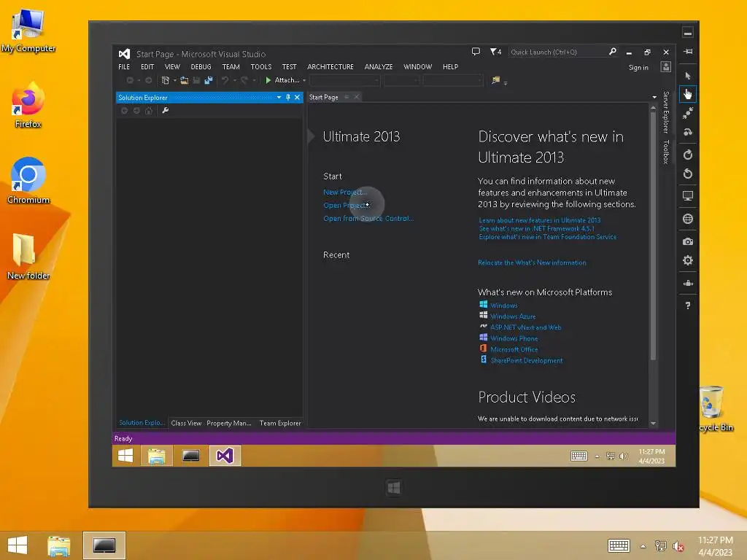Click the account picture icon beside Sign in
The image size is (747, 560).
point(665,67)
